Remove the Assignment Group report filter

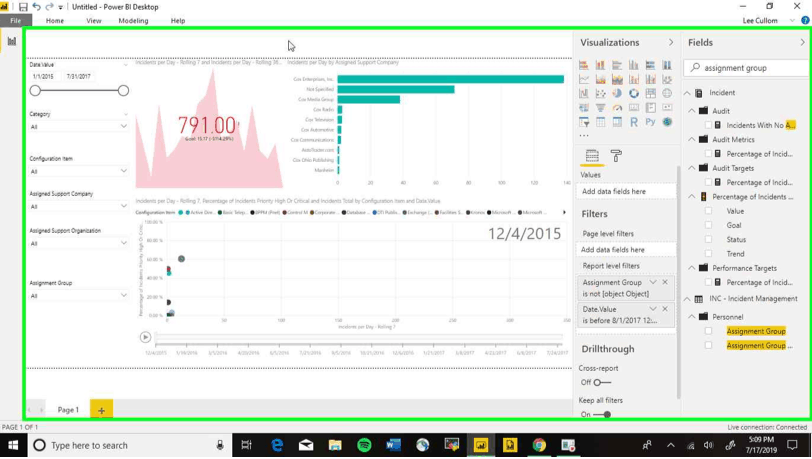(665, 282)
